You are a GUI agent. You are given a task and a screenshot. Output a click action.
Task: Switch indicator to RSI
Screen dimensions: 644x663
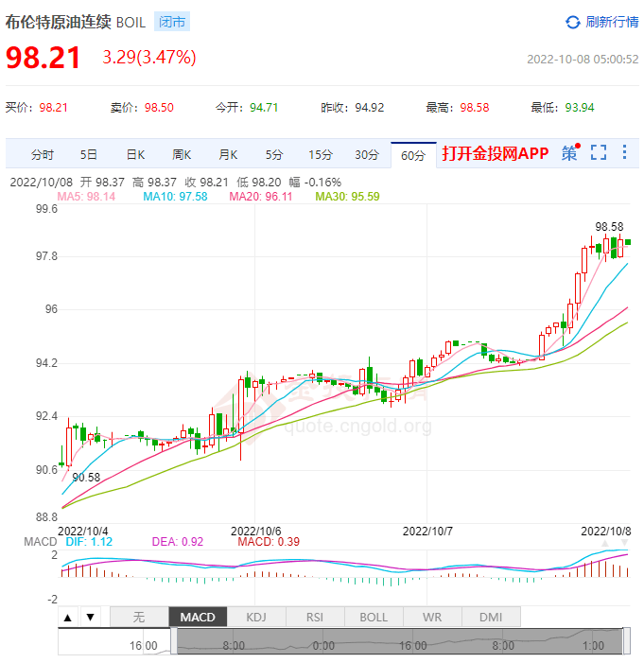point(315,618)
